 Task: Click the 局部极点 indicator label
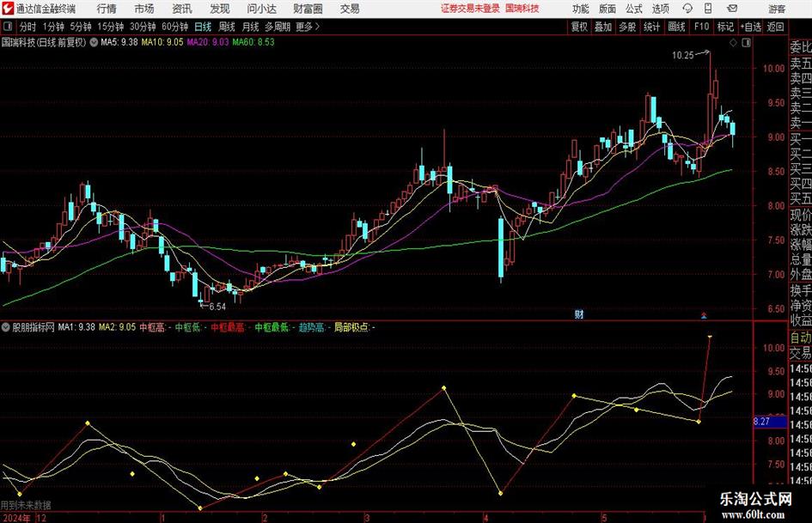click(x=354, y=327)
